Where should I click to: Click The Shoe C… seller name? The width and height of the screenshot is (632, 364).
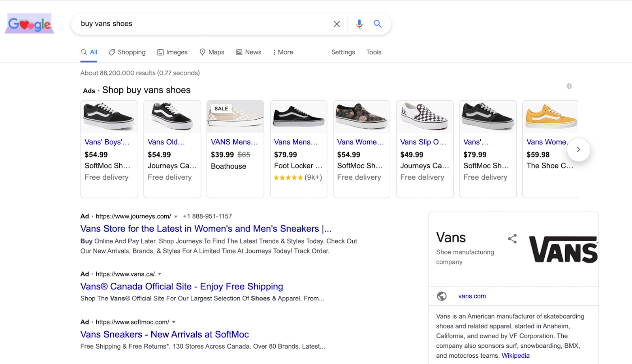pyautogui.click(x=550, y=166)
